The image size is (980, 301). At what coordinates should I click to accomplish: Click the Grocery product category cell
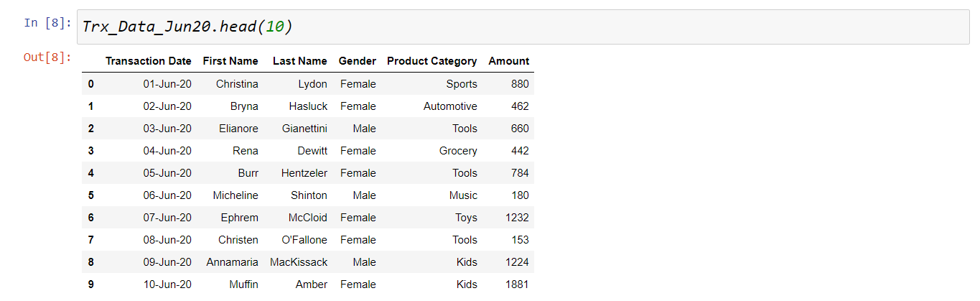[x=458, y=151]
